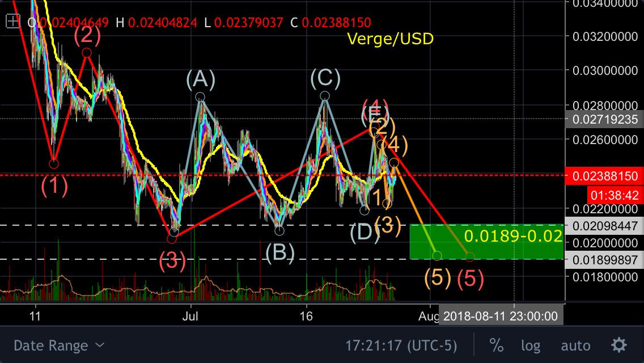Viewport: 644px width, 363px height.
Task: Click the 0.03000000 price axis label
Action: point(605,71)
